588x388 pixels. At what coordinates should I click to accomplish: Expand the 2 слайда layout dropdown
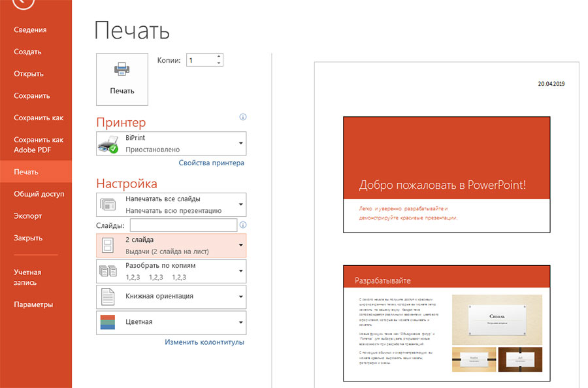[x=240, y=246]
